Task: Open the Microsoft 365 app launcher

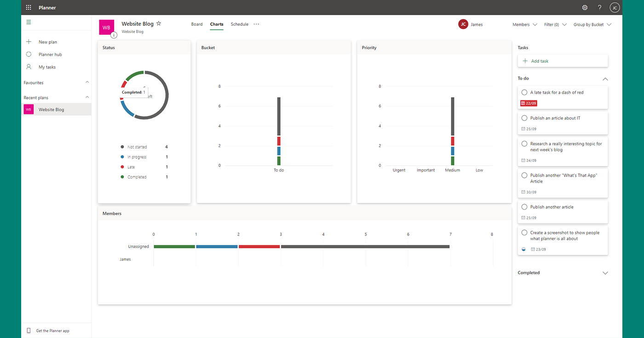Action: [x=28, y=7]
